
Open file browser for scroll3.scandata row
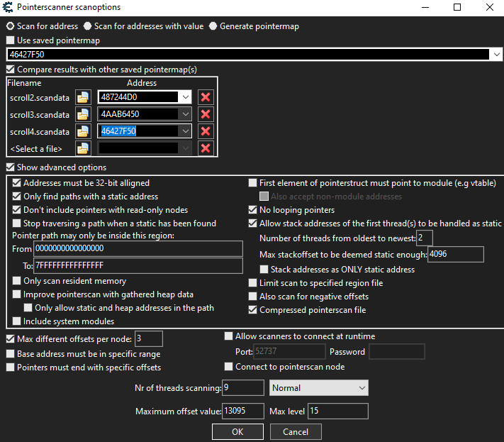[84, 114]
